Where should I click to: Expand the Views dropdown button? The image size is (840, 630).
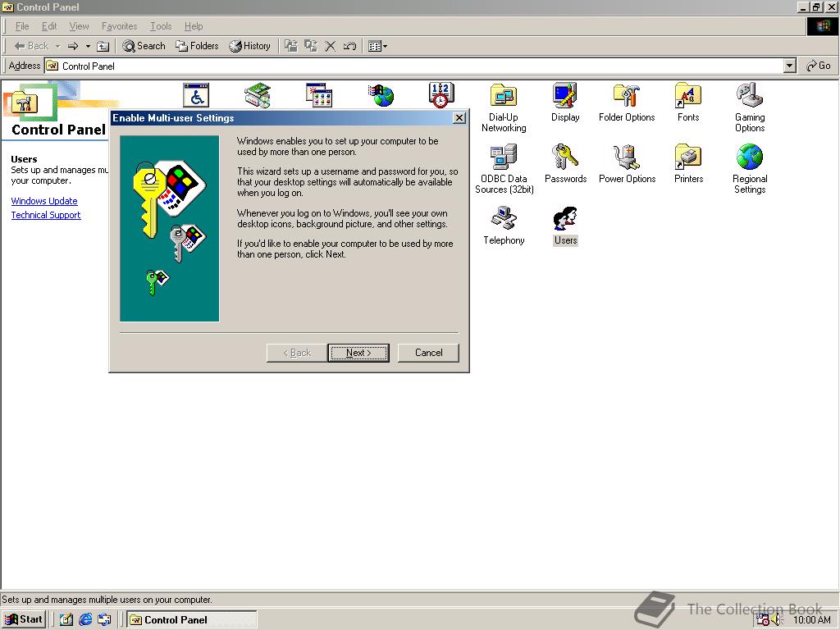(378, 46)
